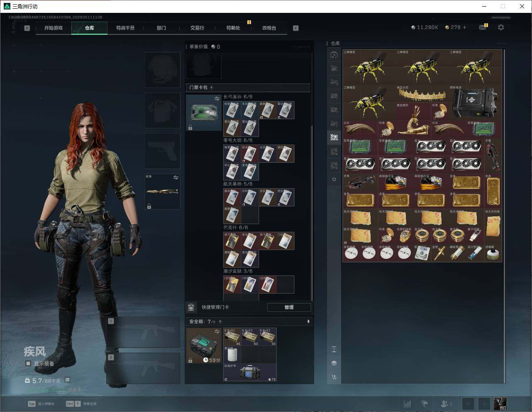The height and width of the screenshot is (412, 532).
Task: Select the safe box thumbnail with 59分 timer
Action: click(204, 345)
